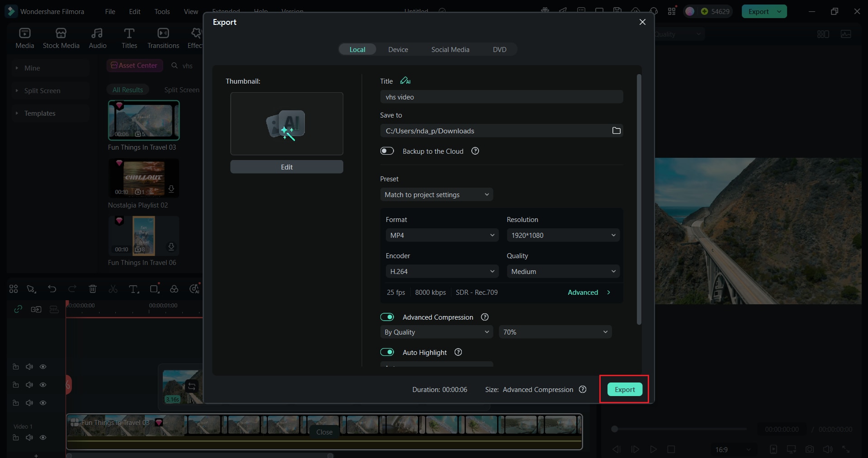
Task: Open the Resolution dropdown
Action: [x=563, y=235]
